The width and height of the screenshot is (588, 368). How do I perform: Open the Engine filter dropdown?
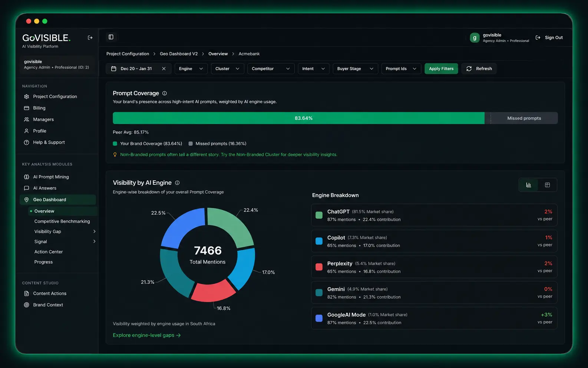tap(191, 69)
